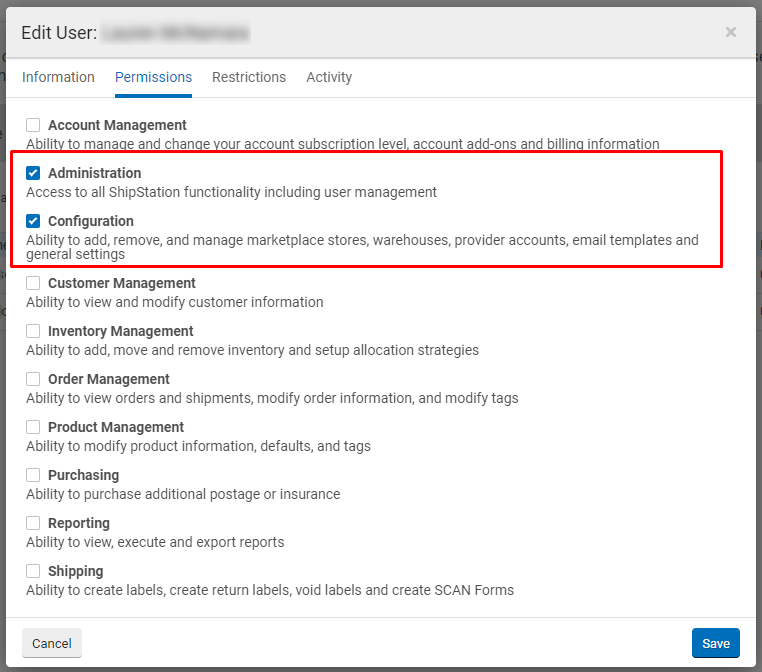Tick the Reporting permission checkbox
The image size is (762, 672).
[33, 523]
